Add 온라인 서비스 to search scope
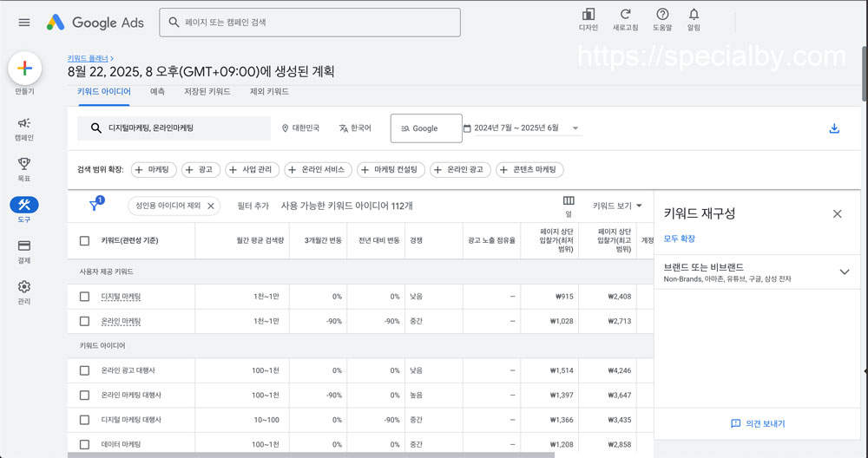 point(318,170)
